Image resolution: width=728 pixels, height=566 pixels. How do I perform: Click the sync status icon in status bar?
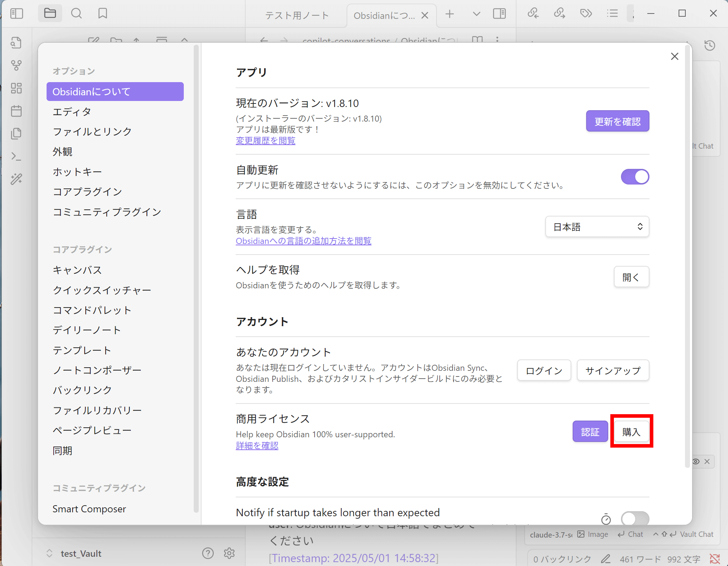point(715,559)
